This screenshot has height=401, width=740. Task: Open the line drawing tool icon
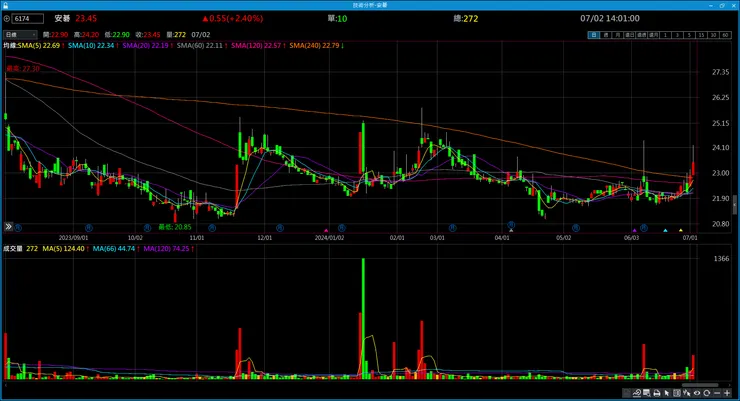(637, 393)
